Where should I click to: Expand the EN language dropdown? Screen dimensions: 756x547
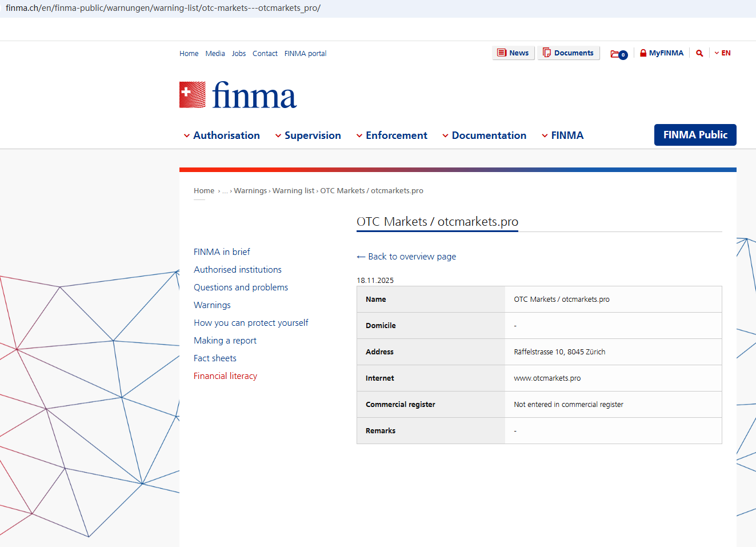click(722, 53)
